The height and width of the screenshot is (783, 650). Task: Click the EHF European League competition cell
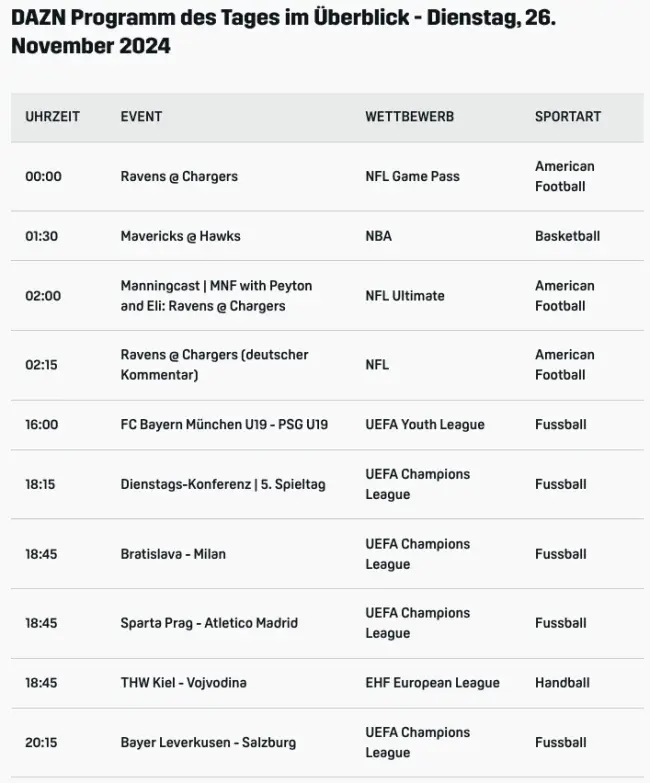point(432,683)
